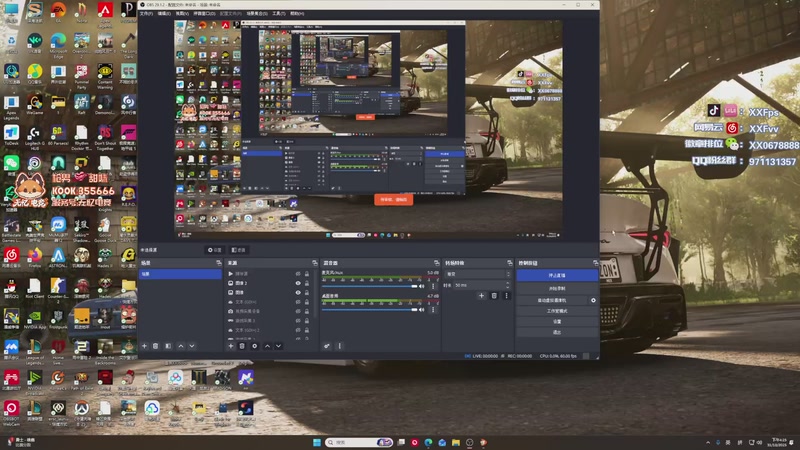
Task: Open 设置 settings in Controls panel
Action: coord(557,321)
